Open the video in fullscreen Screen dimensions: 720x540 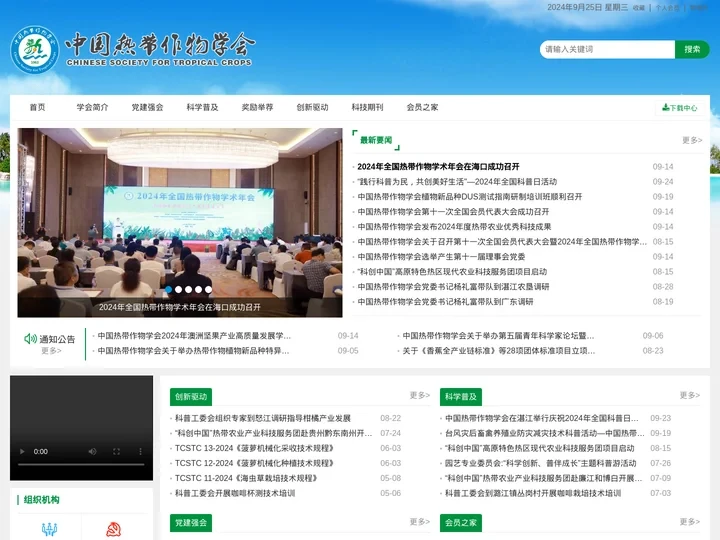(116, 451)
